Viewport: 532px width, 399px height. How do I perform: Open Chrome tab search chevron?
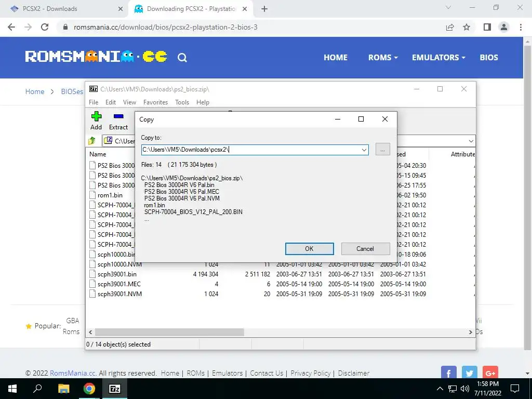(x=448, y=7)
